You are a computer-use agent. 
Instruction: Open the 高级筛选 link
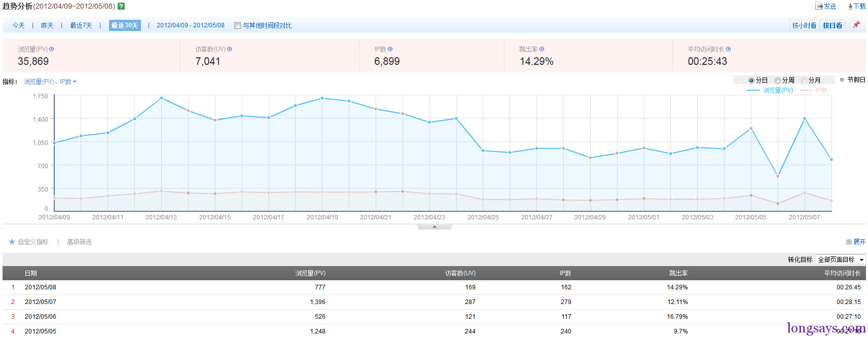[x=79, y=242]
